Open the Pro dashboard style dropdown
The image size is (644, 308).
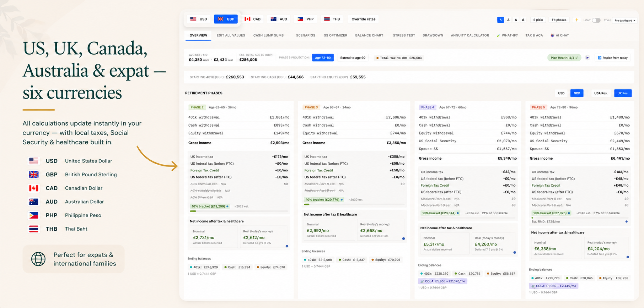click(x=625, y=20)
